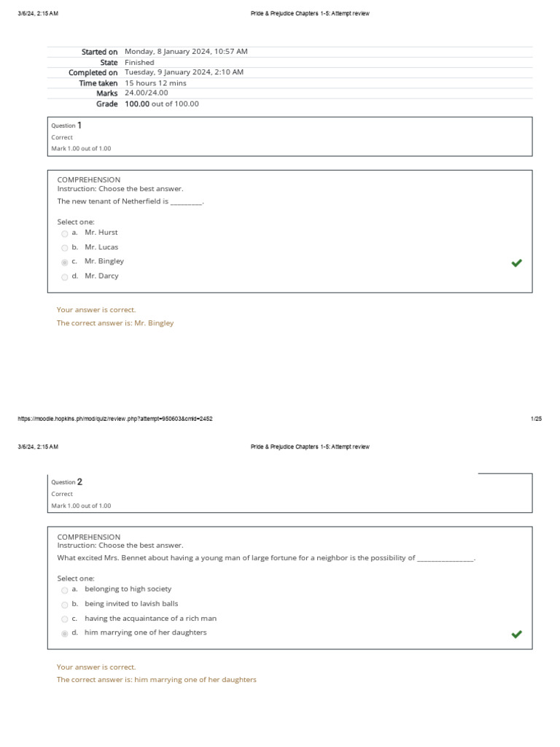Screen dimensions: 560x747
Task: Click the Netherfield tenant question text
Action: (x=131, y=201)
